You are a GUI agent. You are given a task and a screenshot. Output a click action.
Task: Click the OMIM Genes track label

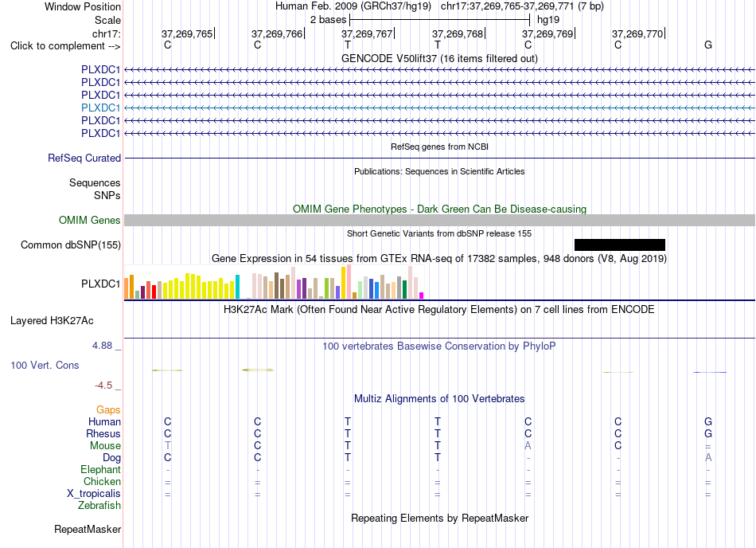coord(89,221)
